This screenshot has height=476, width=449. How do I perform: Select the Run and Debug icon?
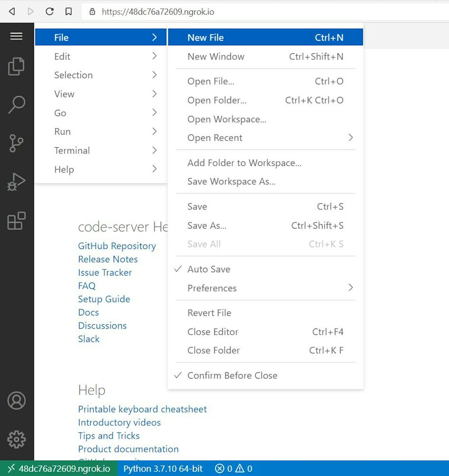point(17,181)
